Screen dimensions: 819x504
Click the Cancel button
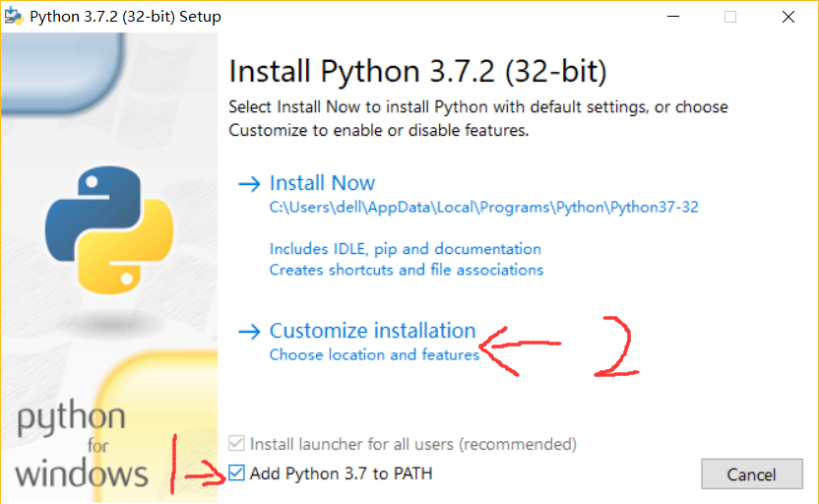point(752,474)
